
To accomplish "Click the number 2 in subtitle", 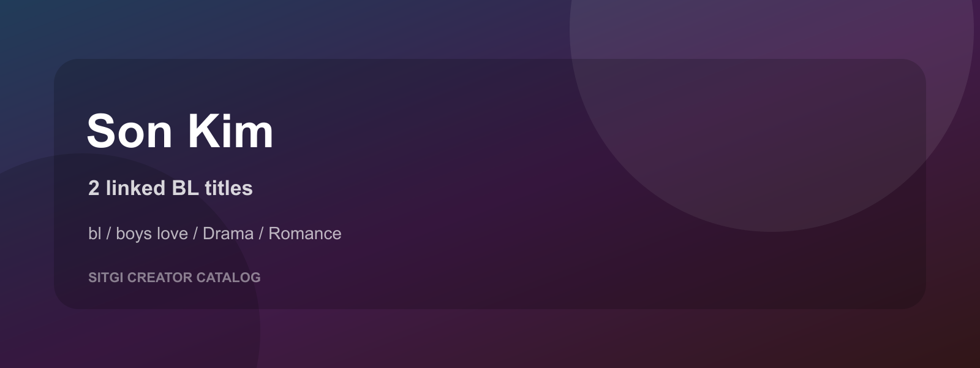I will pyautogui.click(x=94, y=188).
